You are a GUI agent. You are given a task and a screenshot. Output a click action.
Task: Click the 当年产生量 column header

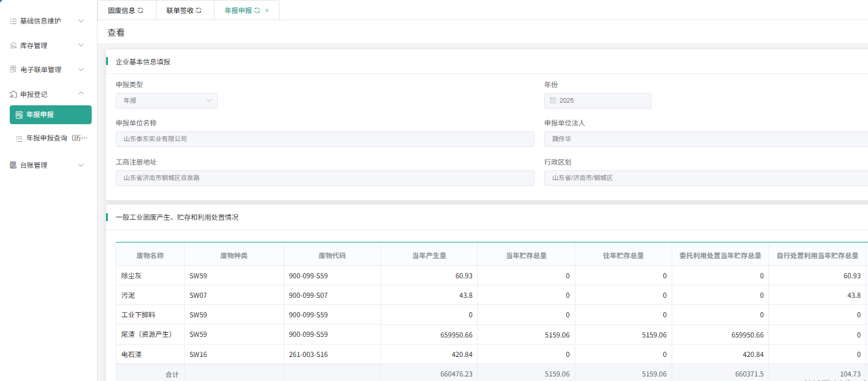428,256
